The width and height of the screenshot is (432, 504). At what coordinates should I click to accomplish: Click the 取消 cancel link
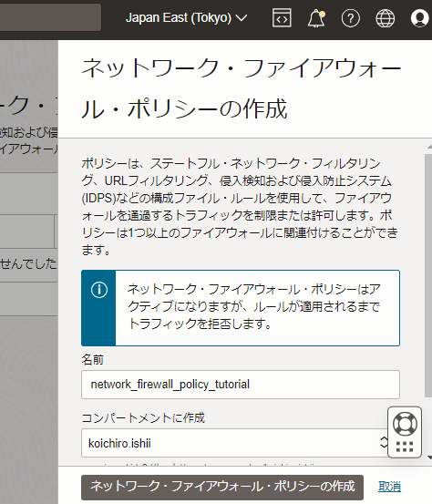389,487
